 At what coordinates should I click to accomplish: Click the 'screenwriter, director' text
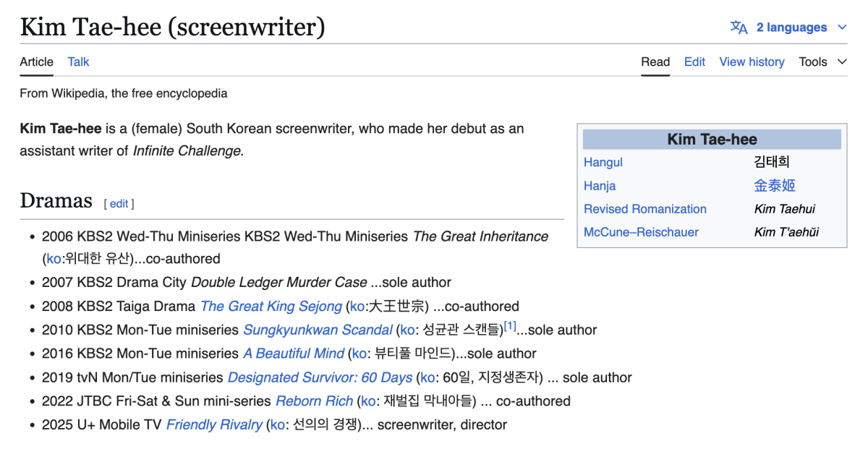[442, 424]
